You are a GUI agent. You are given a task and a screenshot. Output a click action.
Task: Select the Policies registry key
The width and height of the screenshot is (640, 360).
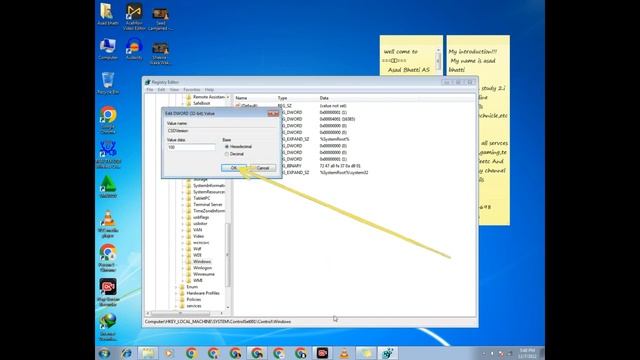[193, 299]
